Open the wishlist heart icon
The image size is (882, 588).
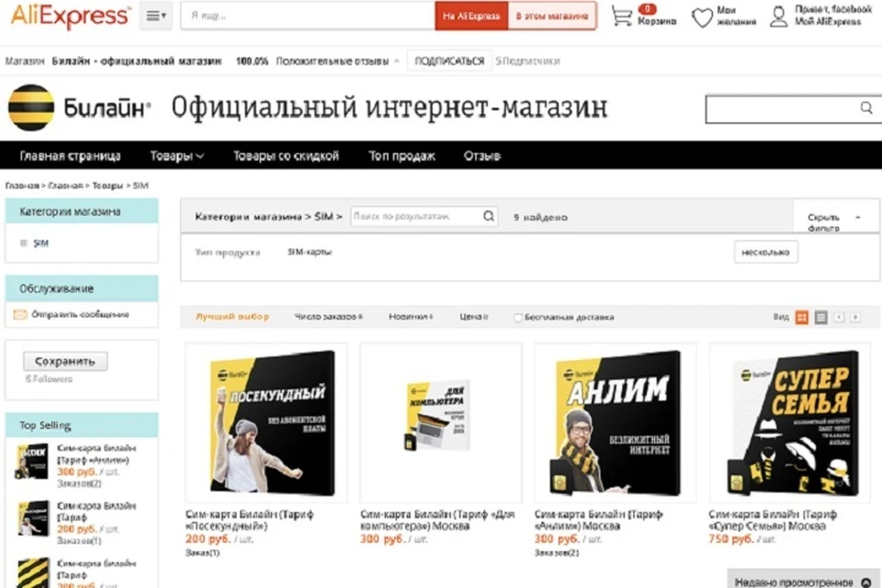(x=702, y=17)
